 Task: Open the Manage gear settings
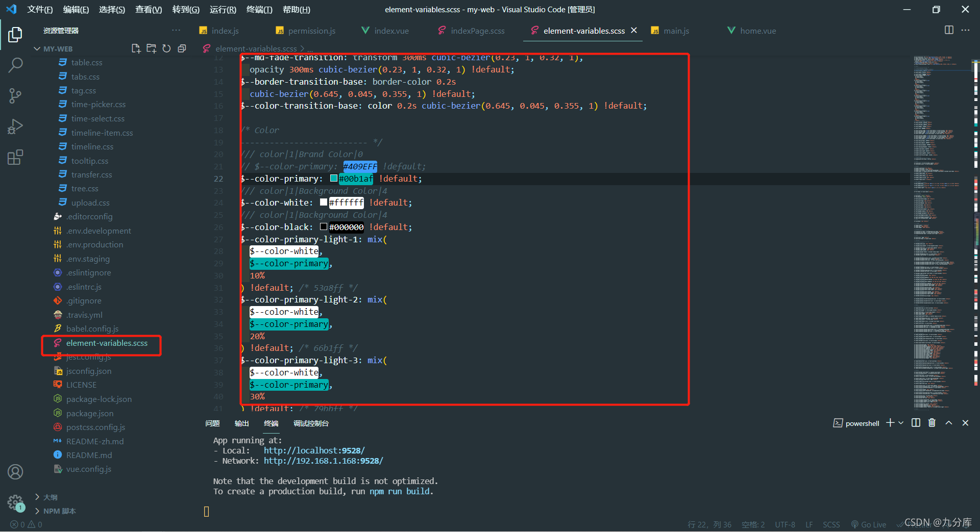tap(15, 502)
